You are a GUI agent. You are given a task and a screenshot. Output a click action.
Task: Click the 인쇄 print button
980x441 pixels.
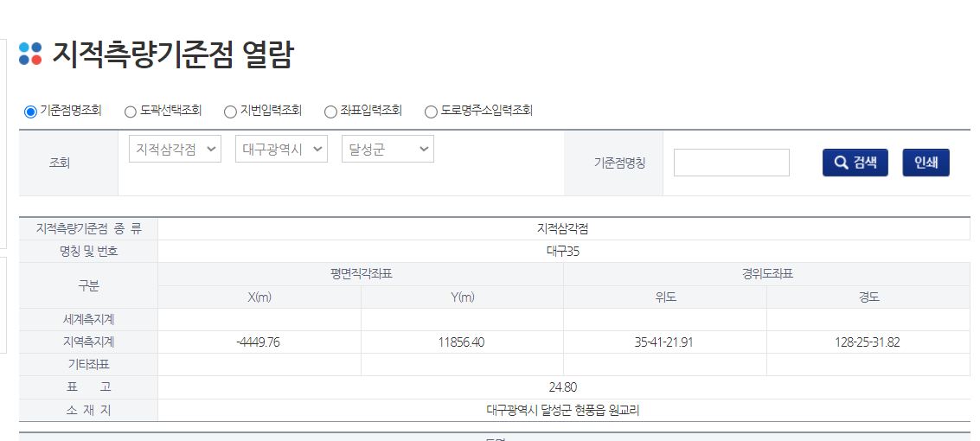pyautogui.click(x=926, y=163)
